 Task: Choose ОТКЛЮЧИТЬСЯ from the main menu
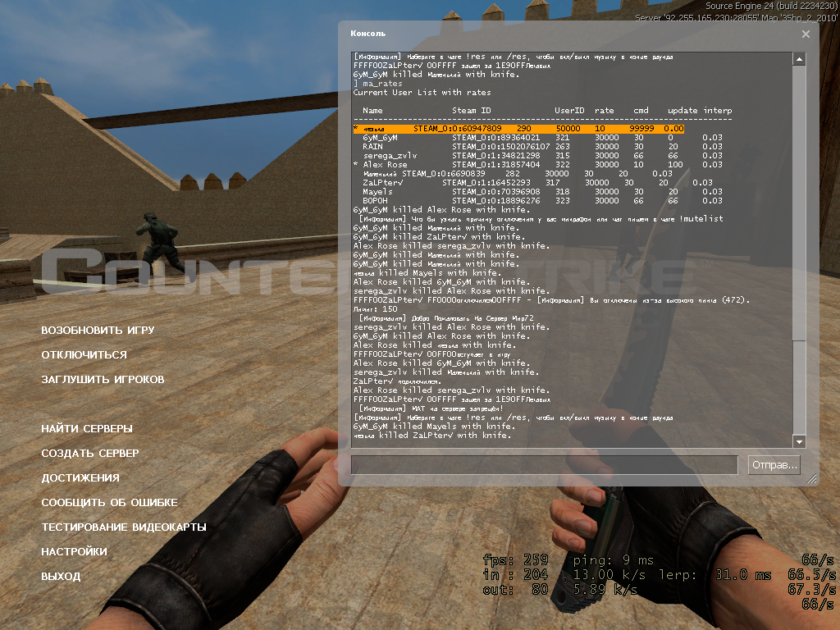pos(84,354)
